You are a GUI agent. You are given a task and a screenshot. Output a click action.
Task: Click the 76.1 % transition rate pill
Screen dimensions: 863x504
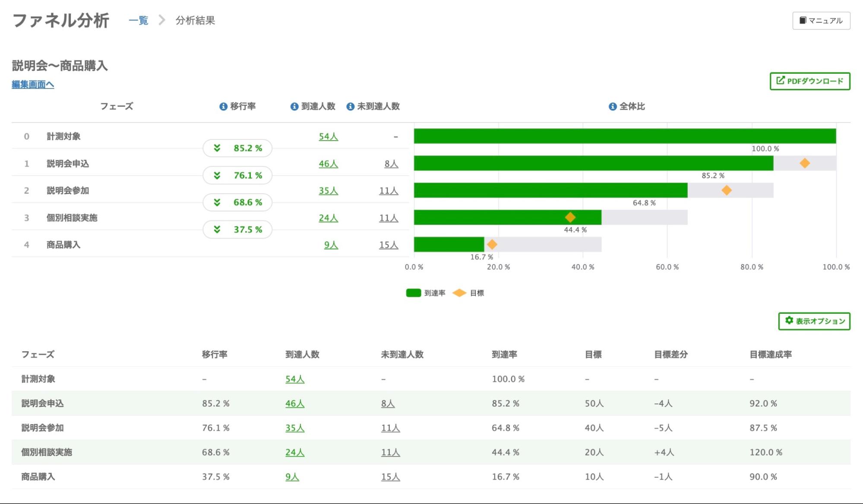237,175
